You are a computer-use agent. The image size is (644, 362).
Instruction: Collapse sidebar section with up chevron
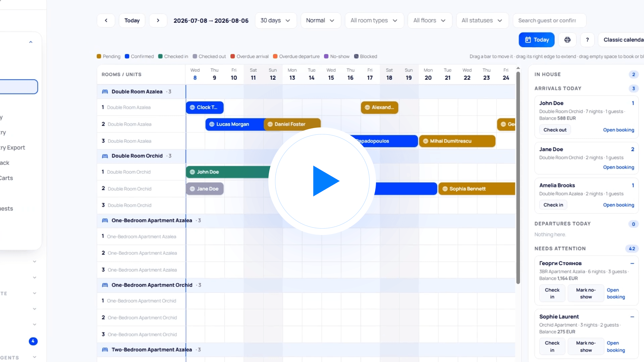click(x=31, y=42)
